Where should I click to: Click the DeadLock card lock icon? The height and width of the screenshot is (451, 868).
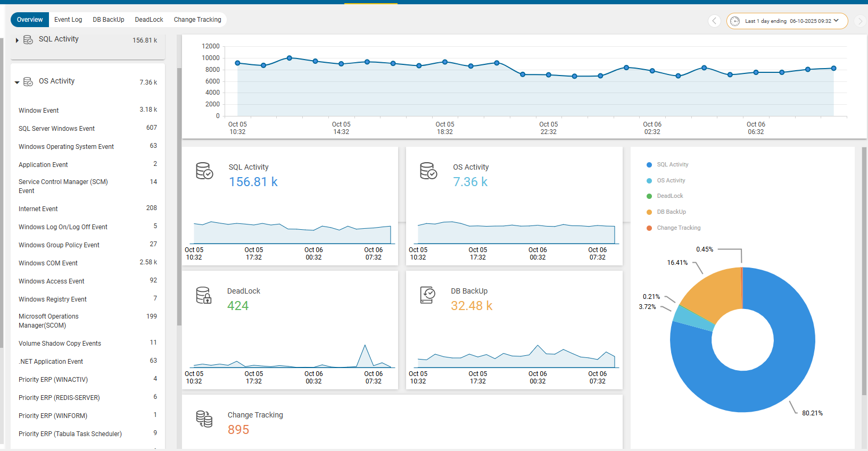pos(204,295)
